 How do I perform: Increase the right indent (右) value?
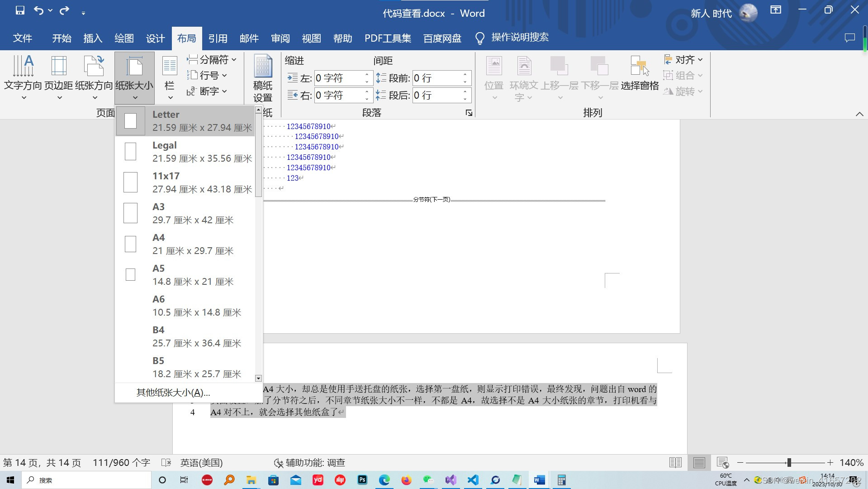click(367, 92)
